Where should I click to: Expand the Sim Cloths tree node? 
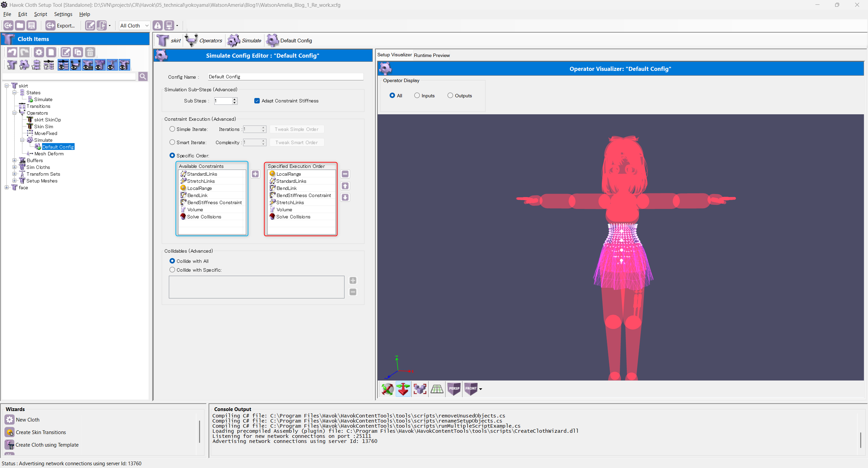pos(14,167)
